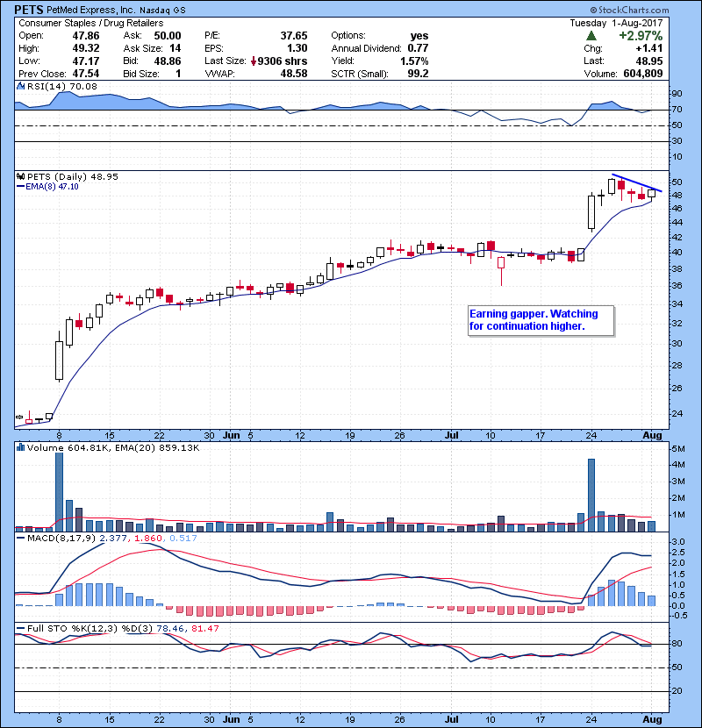
Task: Click the Earning gapper annotation box
Action: point(541,320)
